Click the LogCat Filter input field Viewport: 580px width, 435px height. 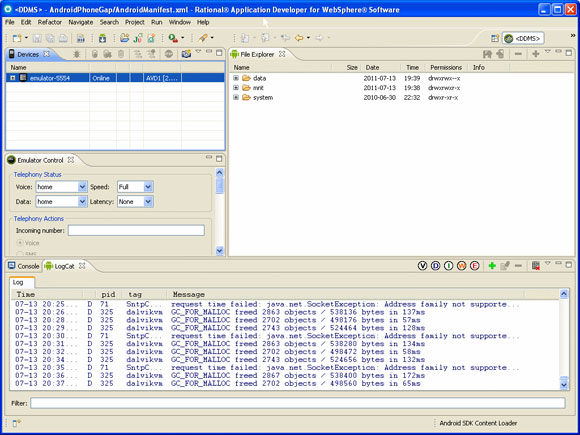pyautogui.click(x=298, y=403)
